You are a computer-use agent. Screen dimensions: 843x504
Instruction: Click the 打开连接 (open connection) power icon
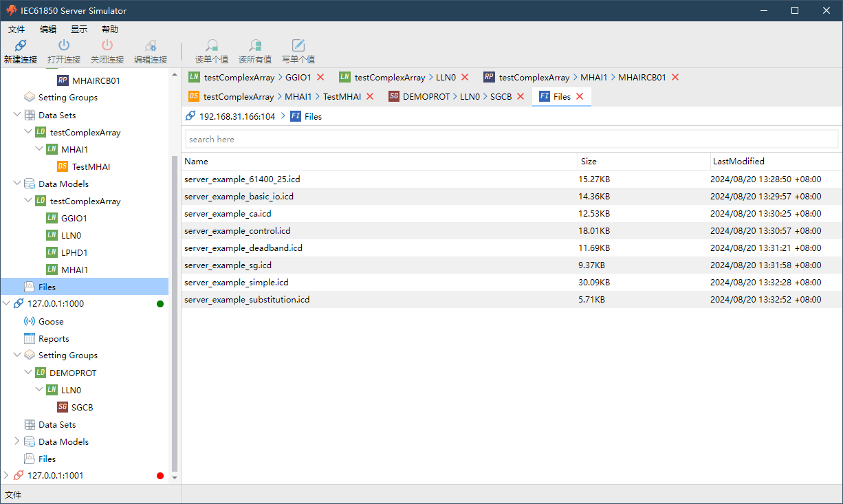point(64,45)
